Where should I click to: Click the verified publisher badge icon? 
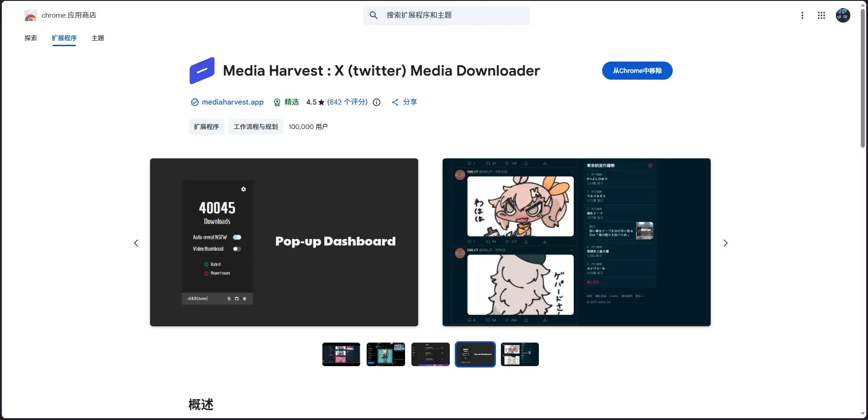tap(194, 102)
